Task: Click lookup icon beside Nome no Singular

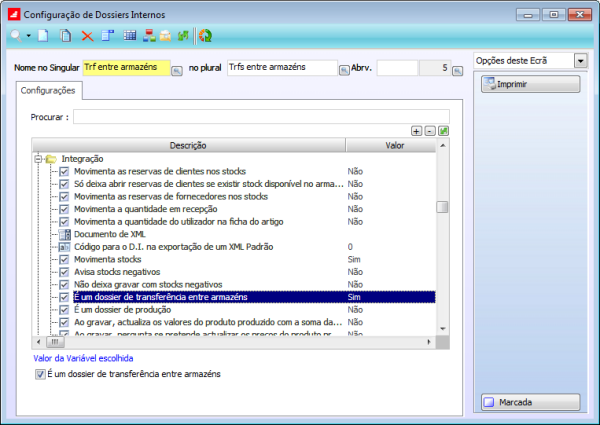Action: (176, 71)
